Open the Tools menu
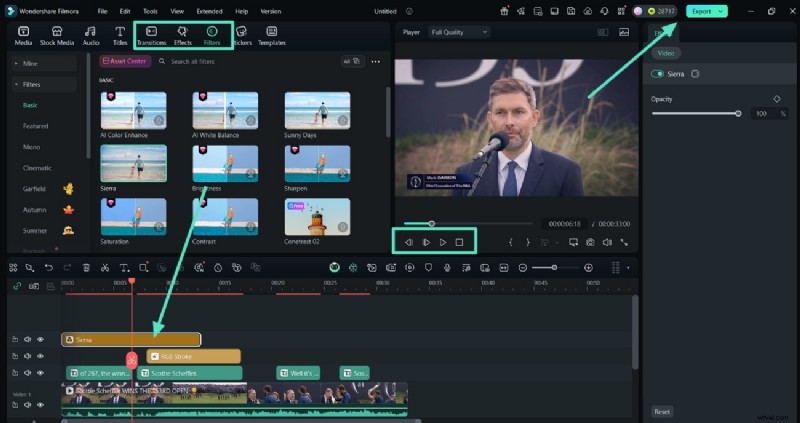Viewport: 800px width, 423px height. pyautogui.click(x=150, y=11)
